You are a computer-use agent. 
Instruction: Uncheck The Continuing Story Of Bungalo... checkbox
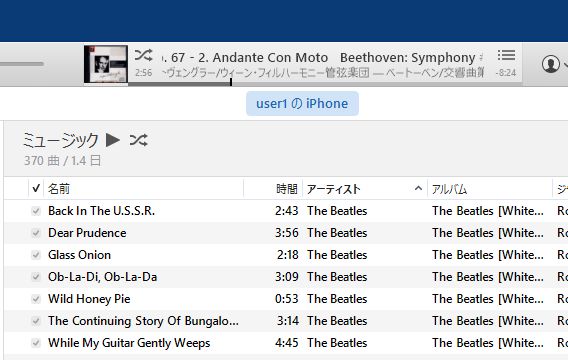36,321
